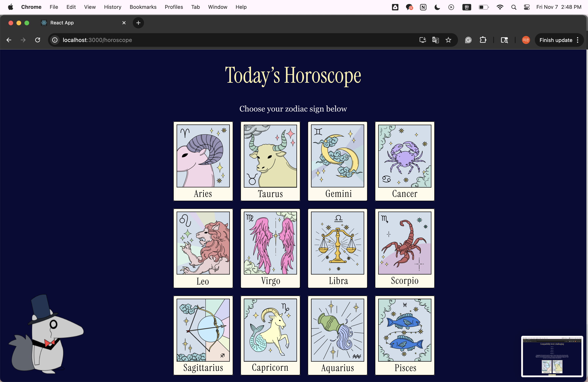588x382 pixels.
Task: Pick the Libra scales card
Action: [337, 248]
